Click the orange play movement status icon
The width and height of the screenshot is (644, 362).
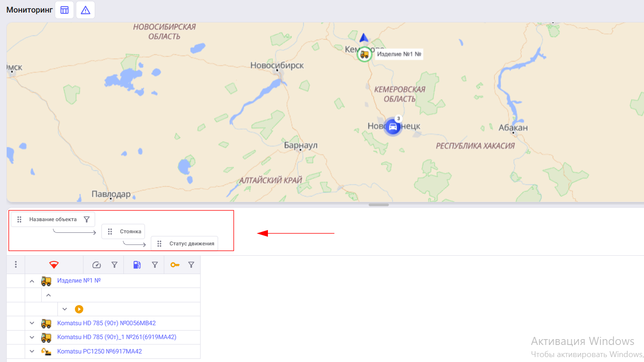[79, 309]
